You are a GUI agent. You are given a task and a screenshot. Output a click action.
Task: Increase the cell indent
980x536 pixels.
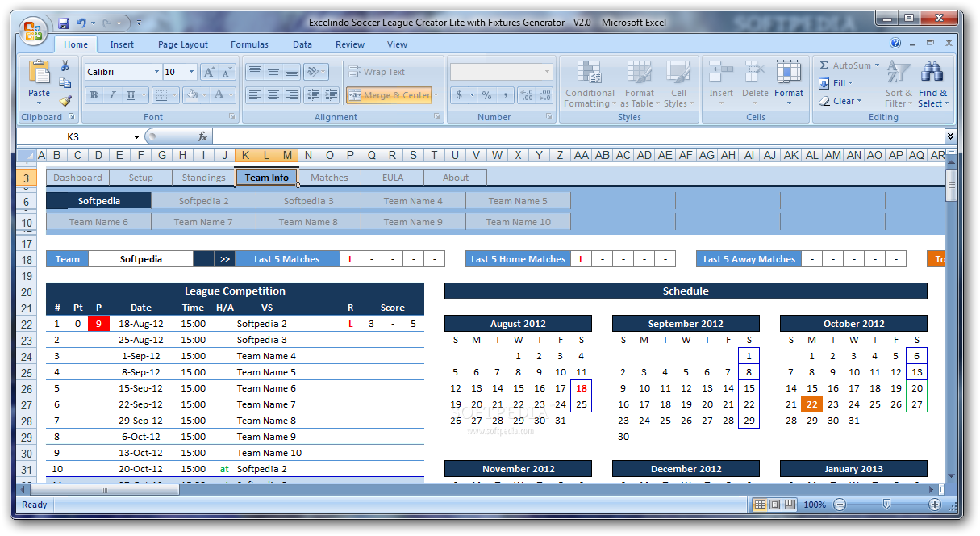(332, 95)
